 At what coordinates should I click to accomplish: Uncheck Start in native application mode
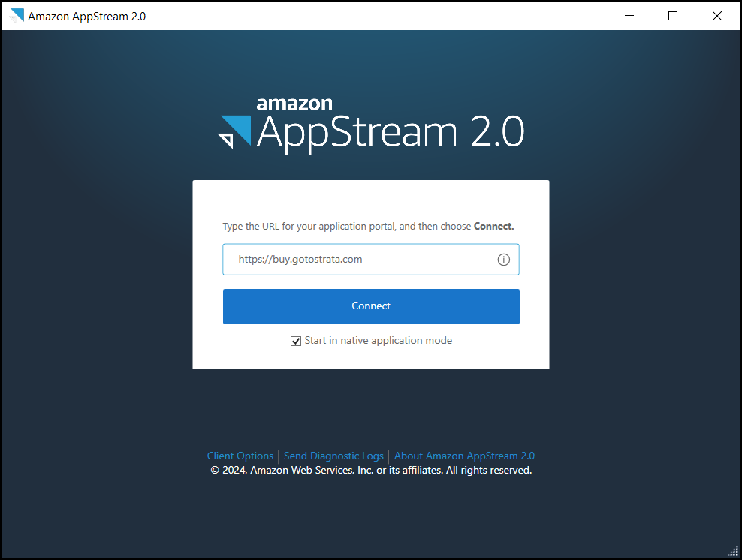[296, 341]
